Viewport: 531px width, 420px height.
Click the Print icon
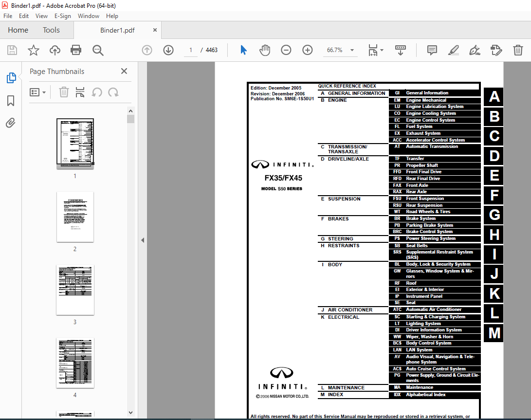76,50
